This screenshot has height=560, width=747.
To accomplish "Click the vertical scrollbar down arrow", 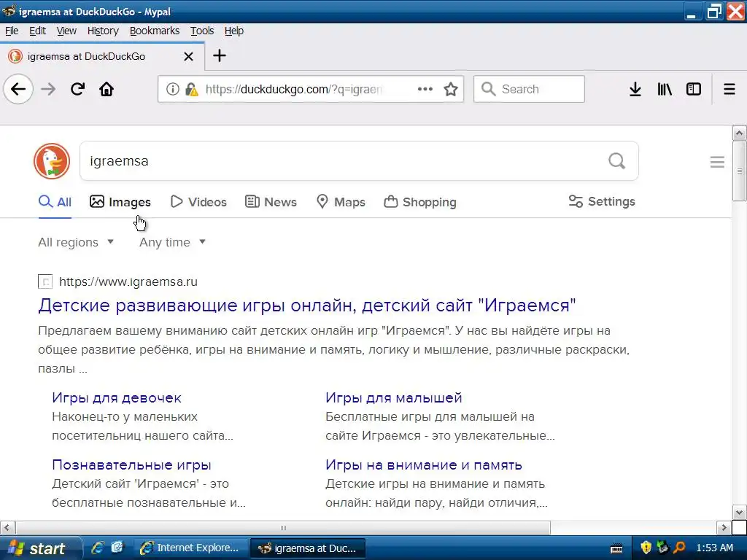I will pyautogui.click(x=739, y=513).
